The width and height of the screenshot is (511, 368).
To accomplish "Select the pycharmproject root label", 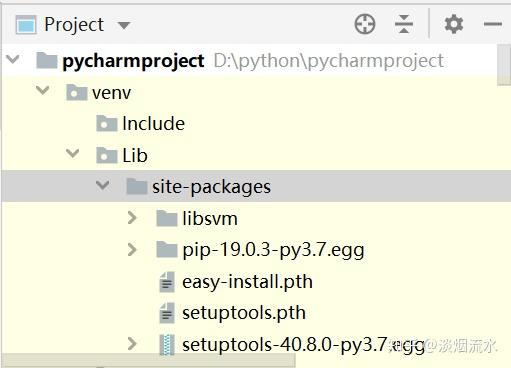I will (x=133, y=61).
